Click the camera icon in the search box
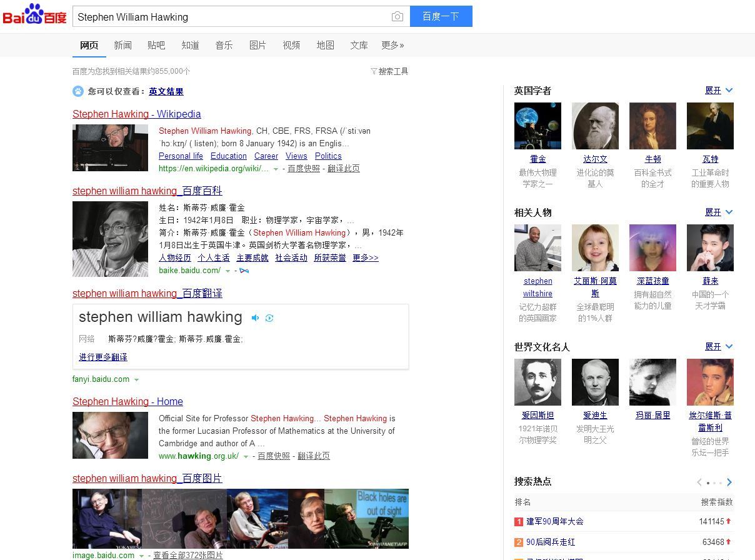Screen dimensions: 755x560 click(397, 17)
